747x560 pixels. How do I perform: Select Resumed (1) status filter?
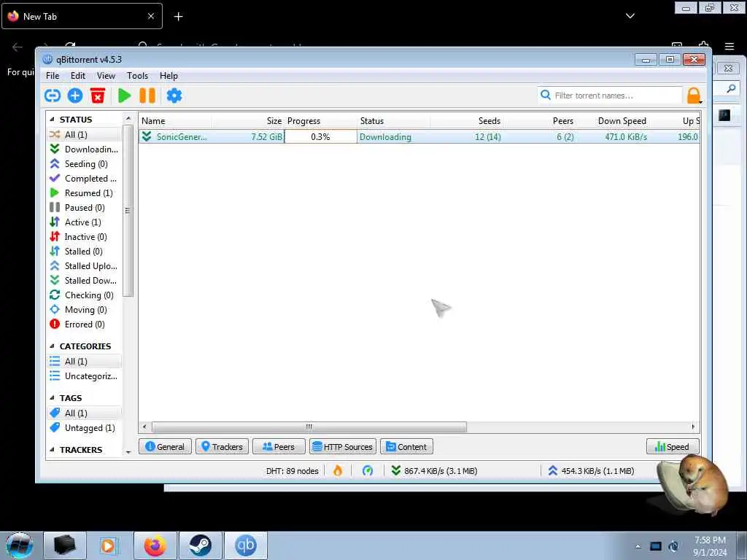[x=85, y=192]
